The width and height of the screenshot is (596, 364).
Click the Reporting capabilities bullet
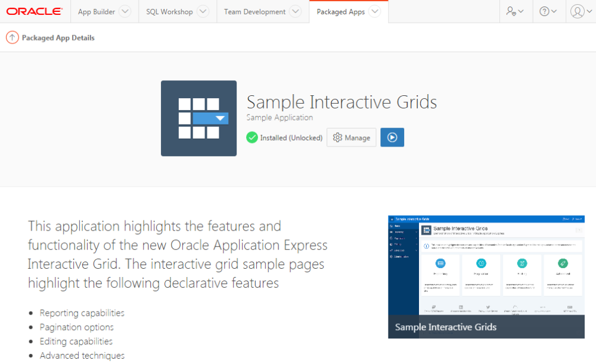point(82,313)
